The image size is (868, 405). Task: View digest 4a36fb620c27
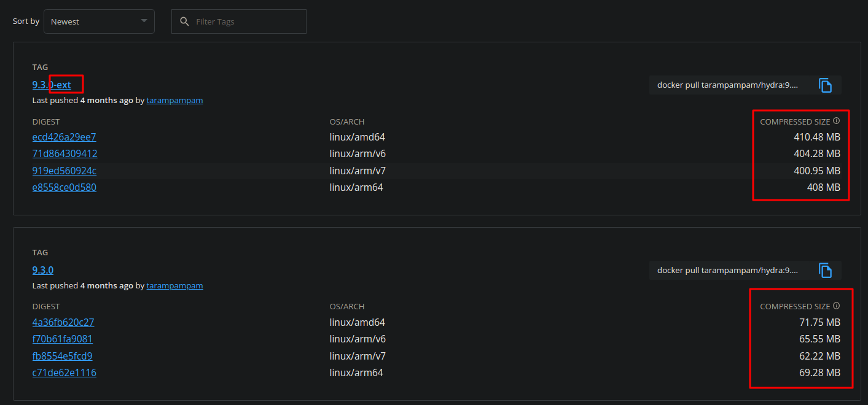tap(63, 322)
